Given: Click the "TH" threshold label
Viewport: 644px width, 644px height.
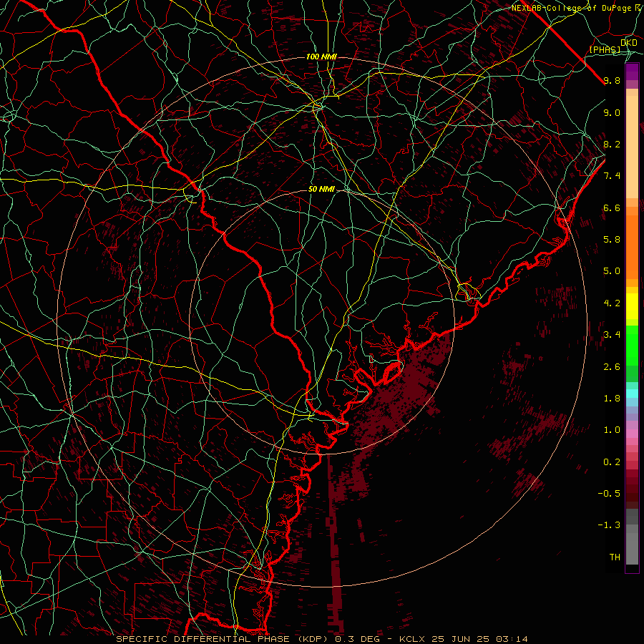Looking at the screenshot, I should click(615, 557).
